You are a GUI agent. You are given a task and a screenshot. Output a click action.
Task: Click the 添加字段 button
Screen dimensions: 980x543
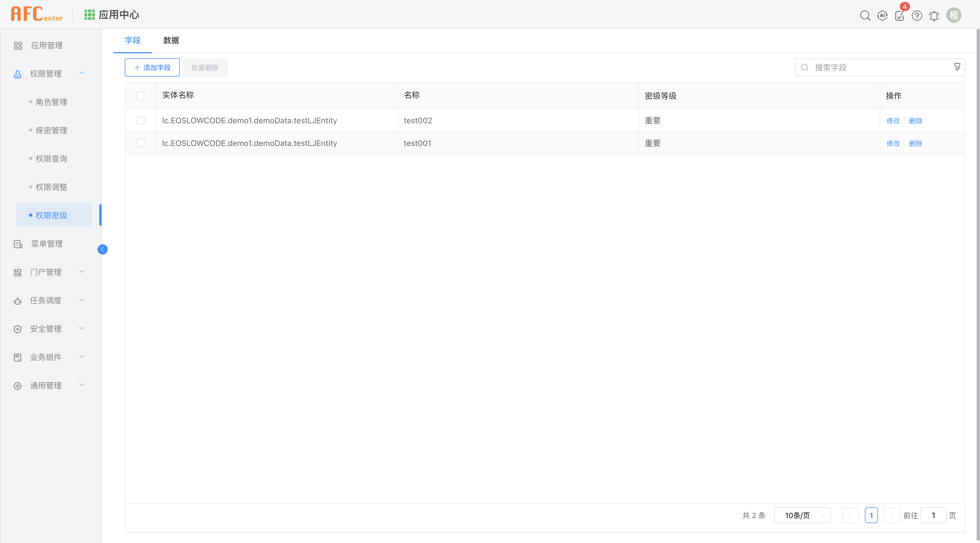click(152, 67)
